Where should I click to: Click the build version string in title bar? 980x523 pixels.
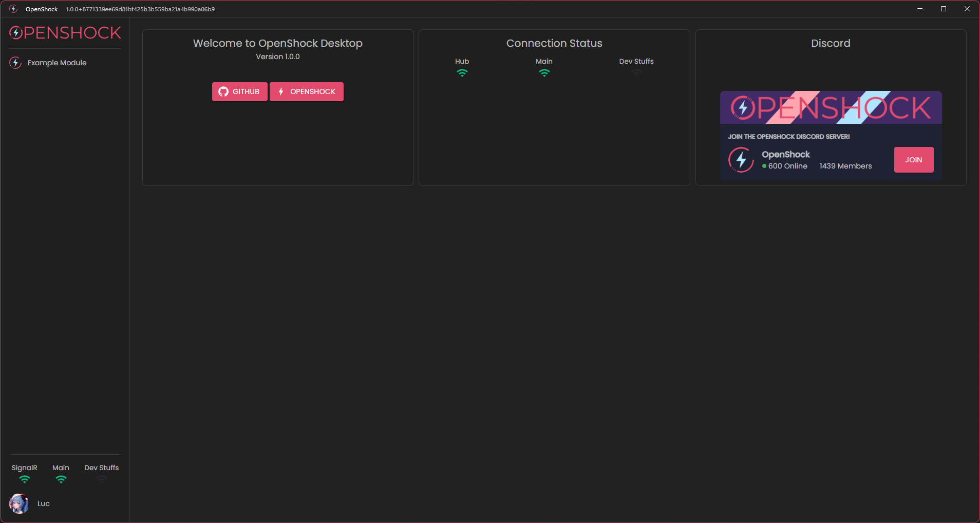(140, 9)
